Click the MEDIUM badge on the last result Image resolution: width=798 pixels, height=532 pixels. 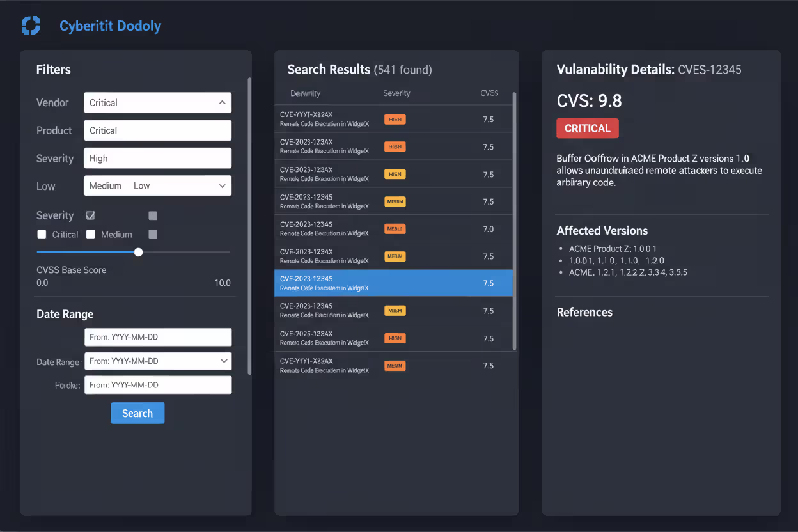click(x=395, y=365)
